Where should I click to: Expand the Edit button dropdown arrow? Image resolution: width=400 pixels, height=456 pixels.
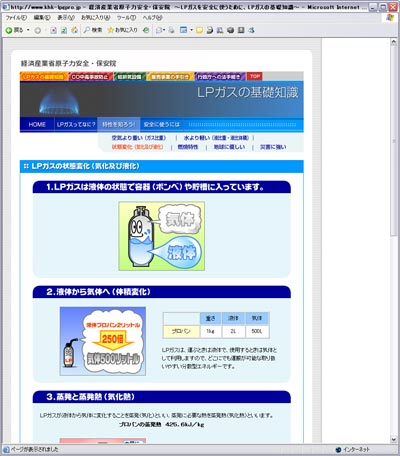point(191,30)
